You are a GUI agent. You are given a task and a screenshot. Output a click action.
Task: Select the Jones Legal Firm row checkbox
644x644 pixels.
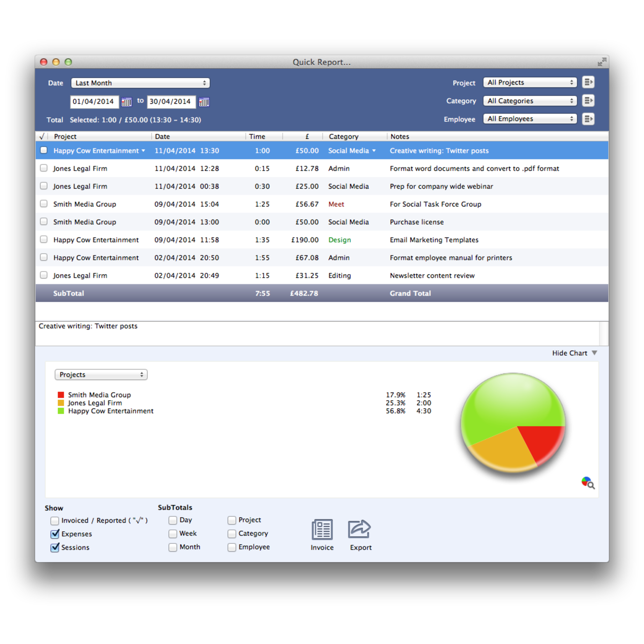click(x=44, y=168)
